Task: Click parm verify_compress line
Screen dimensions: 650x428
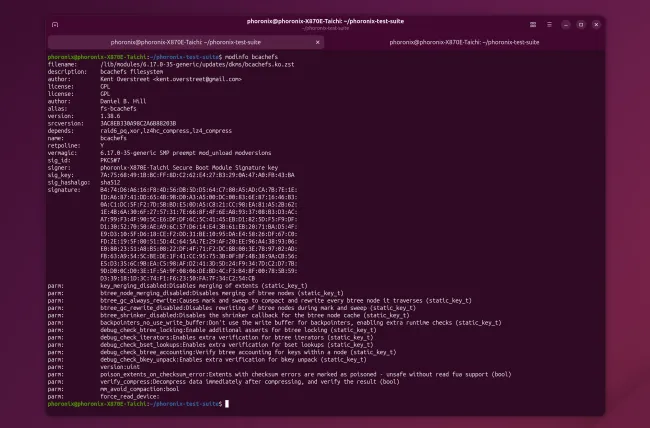Action: (x=250, y=382)
